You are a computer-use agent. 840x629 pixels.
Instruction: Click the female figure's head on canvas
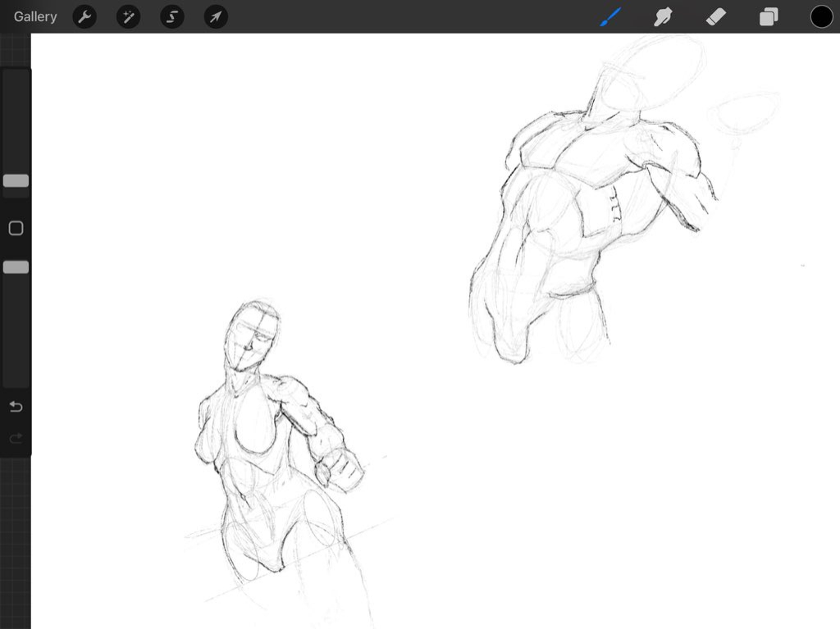[253, 336]
